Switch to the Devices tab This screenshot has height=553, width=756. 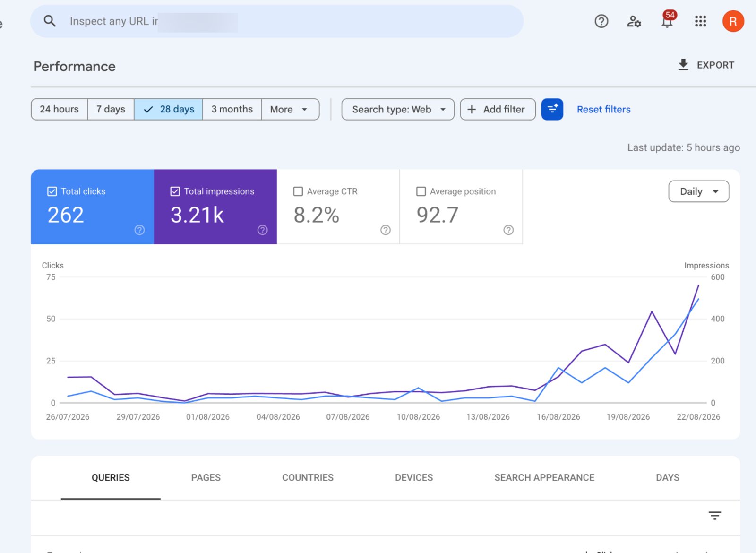coord(414,478)
